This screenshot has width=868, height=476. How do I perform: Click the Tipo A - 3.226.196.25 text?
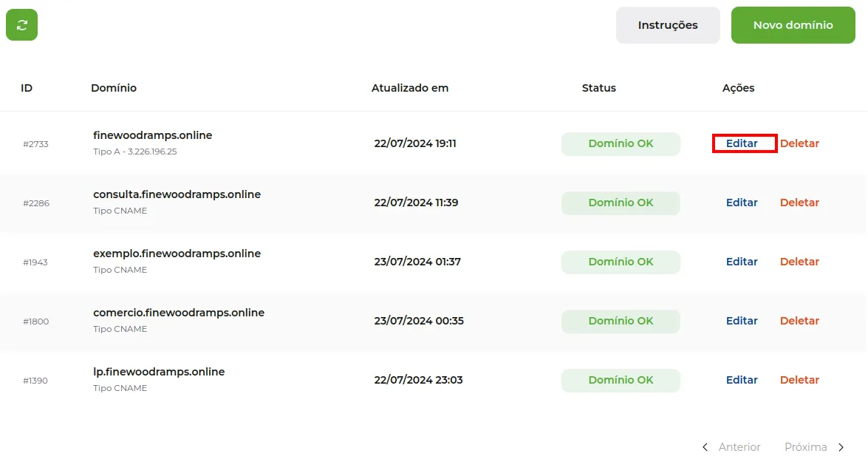point(135,152)
